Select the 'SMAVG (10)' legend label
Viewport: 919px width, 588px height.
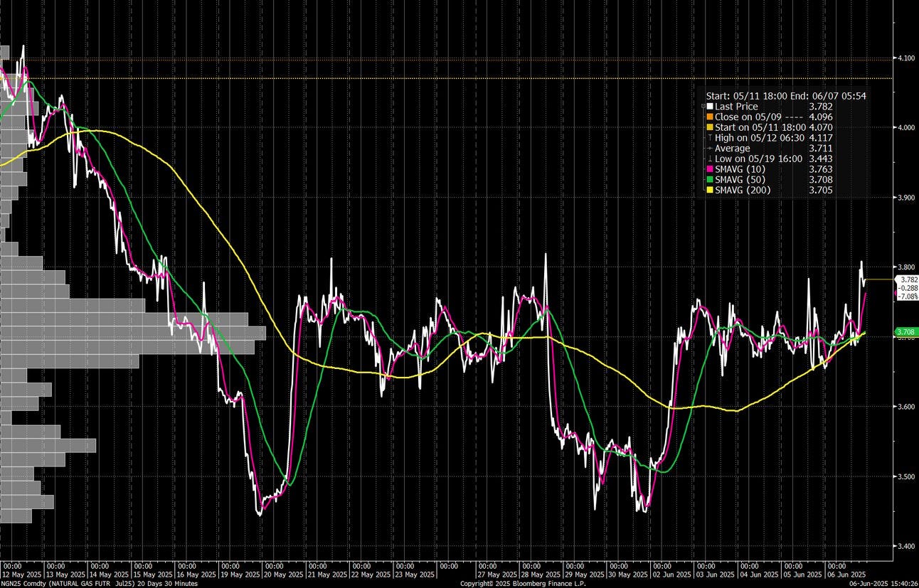(740, 169)
